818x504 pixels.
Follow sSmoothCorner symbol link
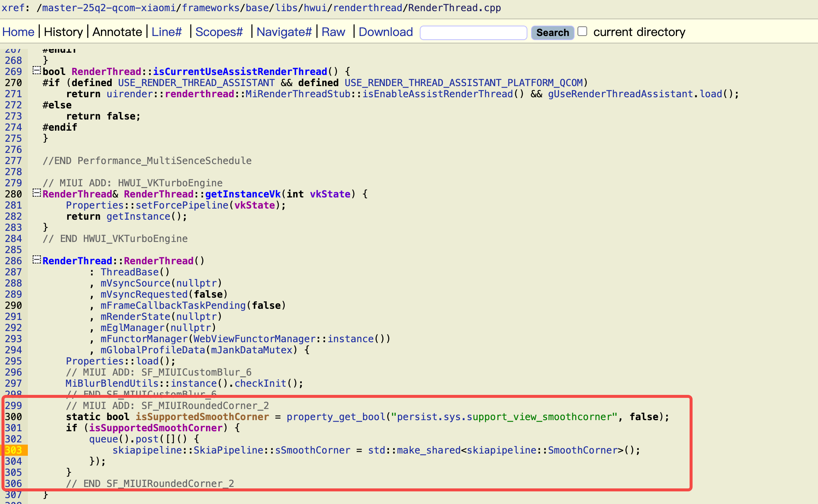[x=313, y=450]
